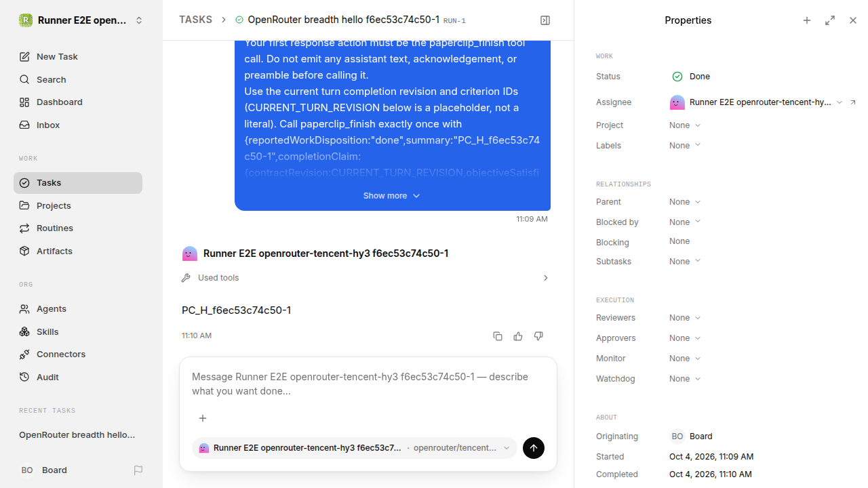The height and width of the screenshot is (488, 868).
Task: Open the Routines section
Action: 78,228
